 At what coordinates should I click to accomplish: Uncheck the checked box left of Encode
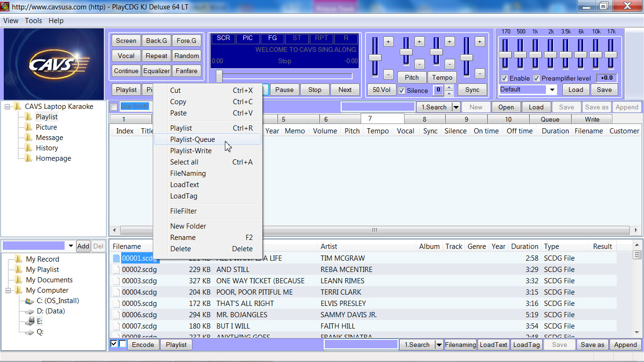pos(114,344)
